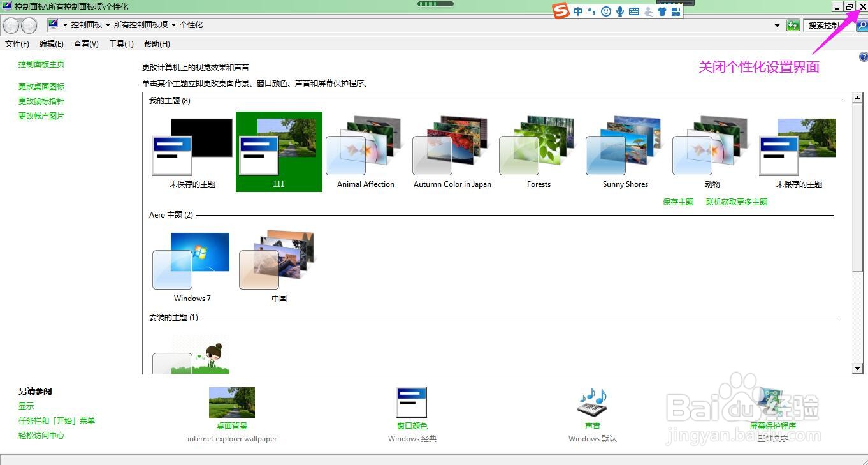Click the green refresh icon beside address bar

[792, 26]
